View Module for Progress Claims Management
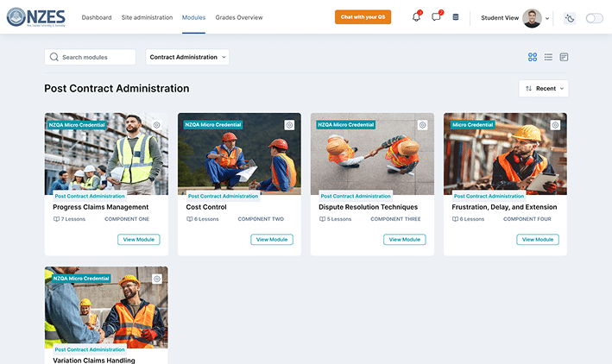Image resolution: width=612 pixels, height=364 pixels. [x=139, y=240]
